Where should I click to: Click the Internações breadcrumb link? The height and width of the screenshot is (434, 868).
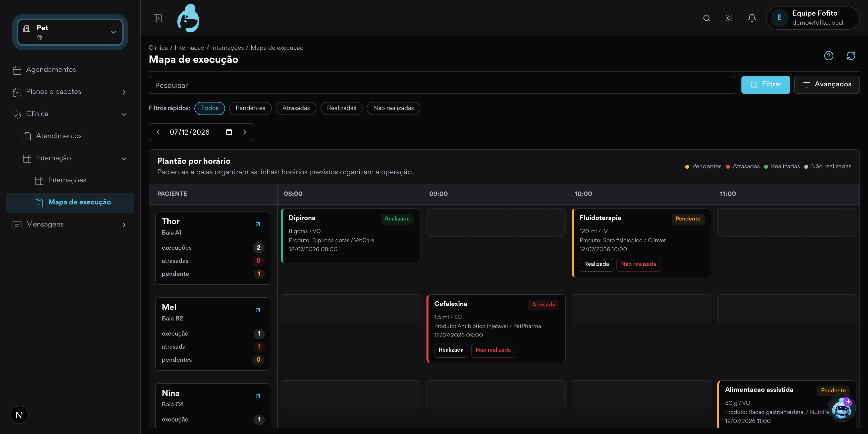pyautogui.click(x=228, y=48)
